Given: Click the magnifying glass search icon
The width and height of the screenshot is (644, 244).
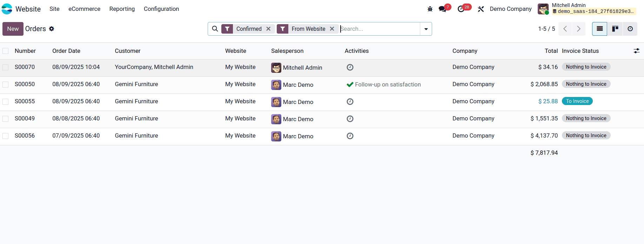Looking at the screenshot, I should 215,29.
